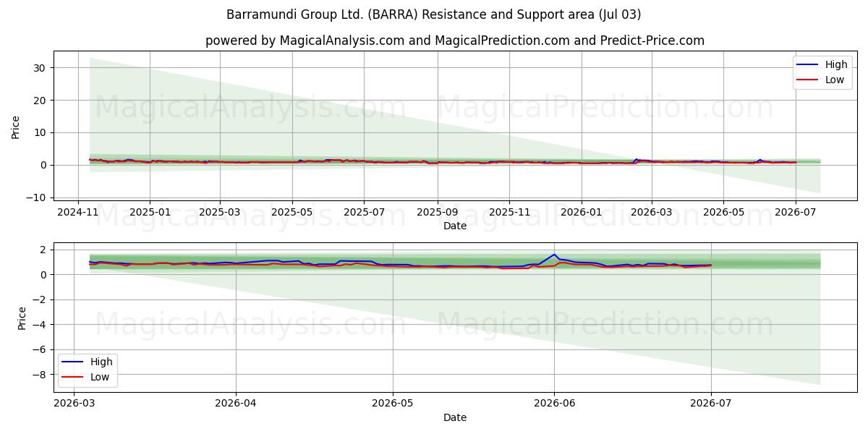Image resolution: width=868 pixels, height=434 pixels.
Task: Click the '2025-07' tick label
Action: [x=363, y=212]
